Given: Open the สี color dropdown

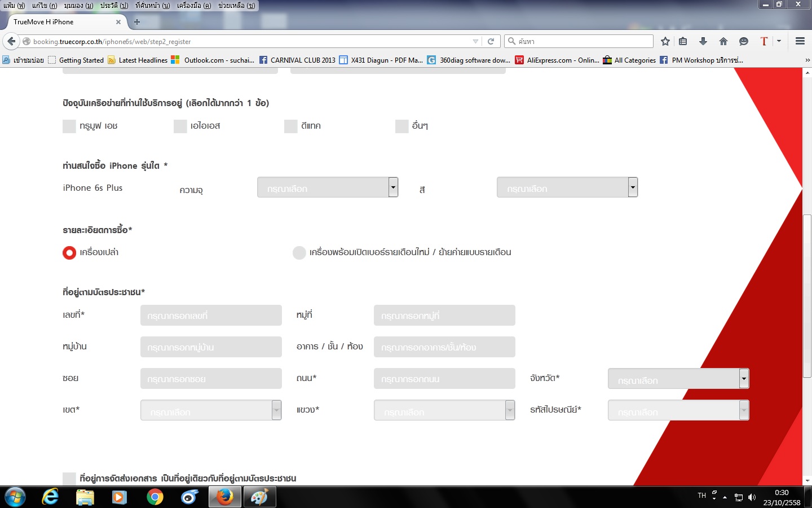Looking at the screenshot, I should pyautogui.click(x=567, y=187).
